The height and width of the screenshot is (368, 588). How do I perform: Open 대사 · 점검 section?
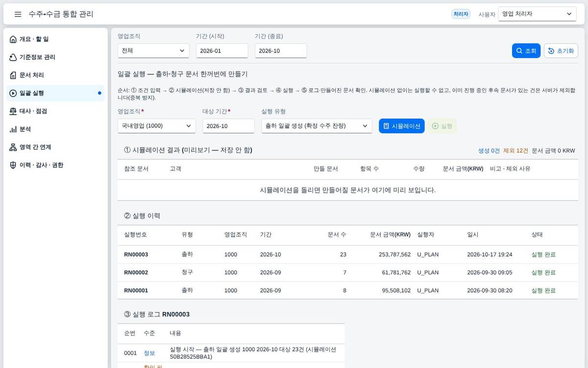(x=55, y=111)
